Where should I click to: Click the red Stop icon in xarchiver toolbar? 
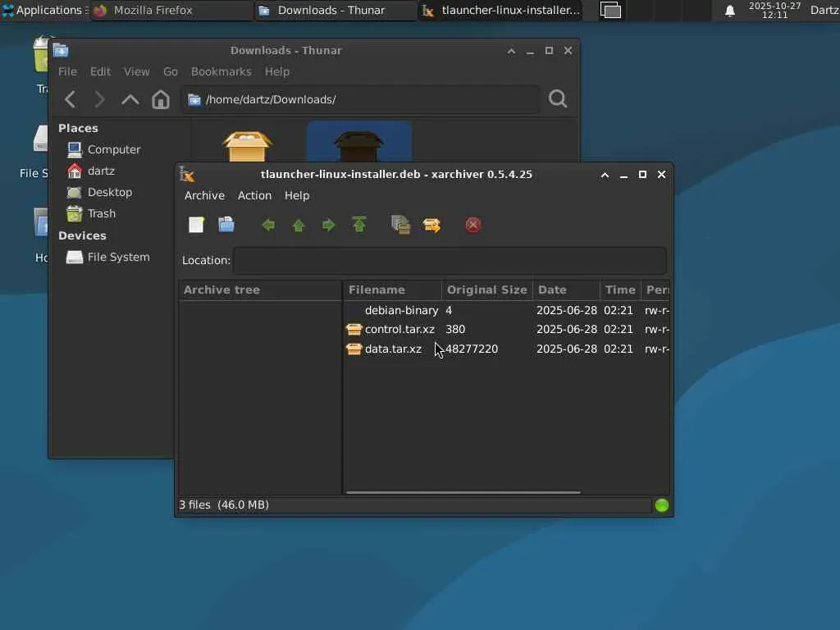[x=472, y=225]
